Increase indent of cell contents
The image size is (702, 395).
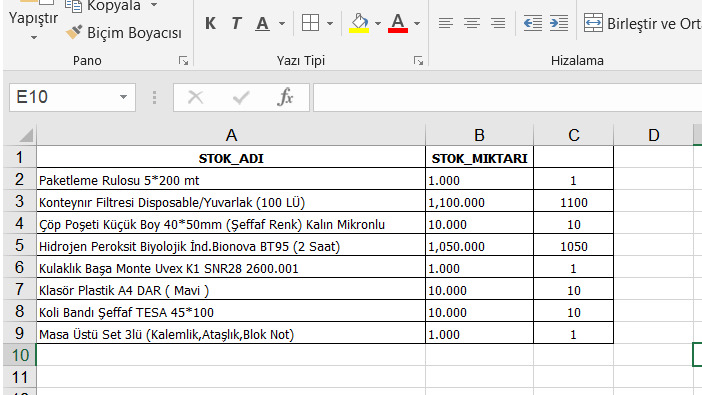coord(559,23)
